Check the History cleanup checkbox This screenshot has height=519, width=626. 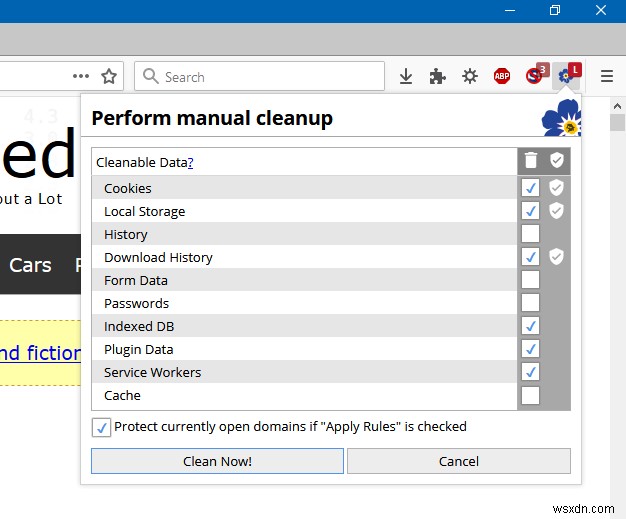point(531,234)
